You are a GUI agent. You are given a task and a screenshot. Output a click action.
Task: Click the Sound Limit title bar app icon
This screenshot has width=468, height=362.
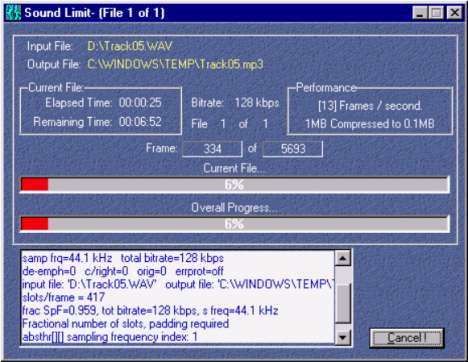pyautogui.click(x=13, y=13)
